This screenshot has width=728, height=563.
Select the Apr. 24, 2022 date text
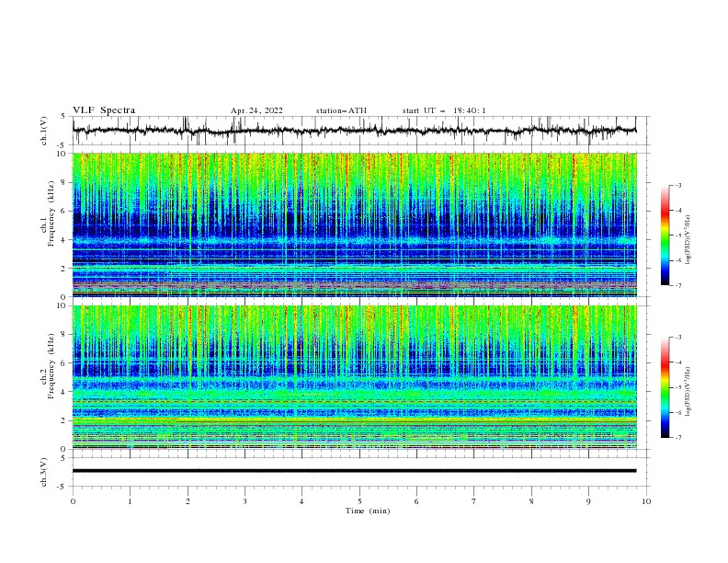point(256,110)
